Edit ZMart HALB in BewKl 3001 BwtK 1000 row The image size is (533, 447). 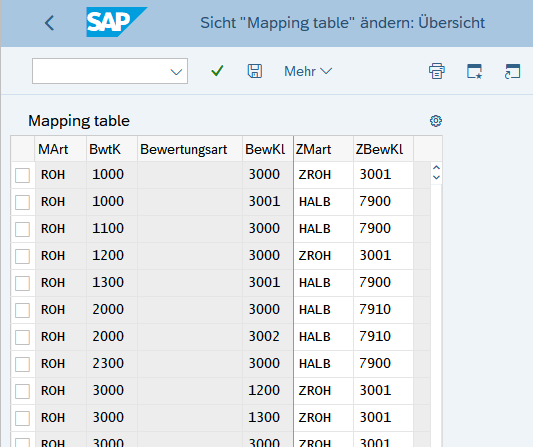(x=324, y=202)
